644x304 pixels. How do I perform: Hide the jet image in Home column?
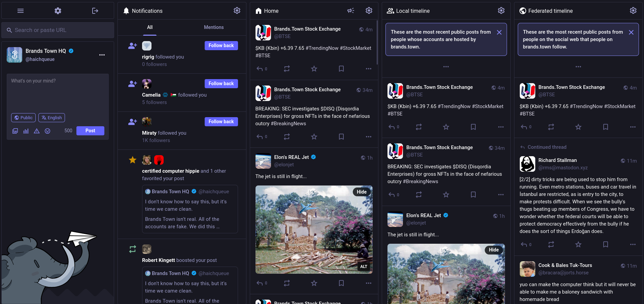(362, 192)
